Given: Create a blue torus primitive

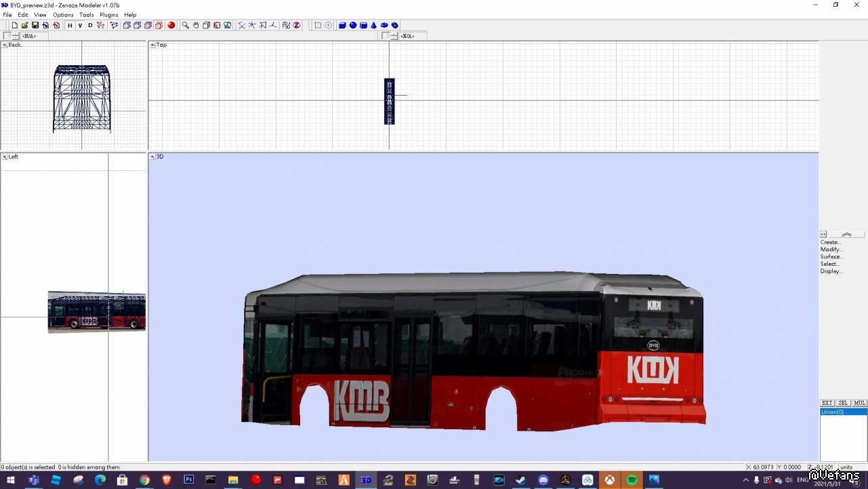Looking at the screenshot, I should (384, 25).
